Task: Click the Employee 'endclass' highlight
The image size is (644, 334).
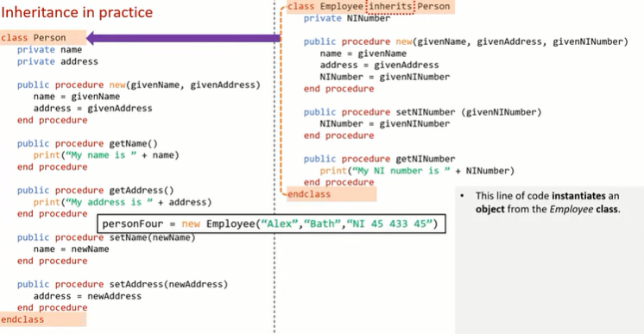Action: point(331,194)
